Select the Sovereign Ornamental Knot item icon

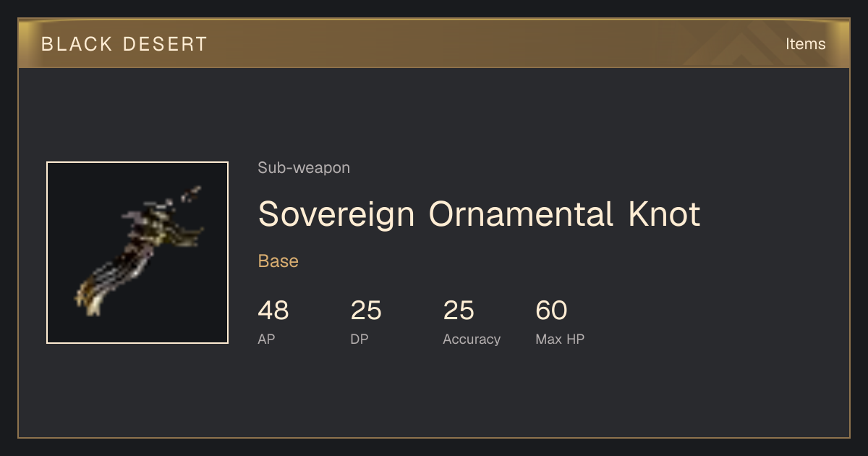137,253
